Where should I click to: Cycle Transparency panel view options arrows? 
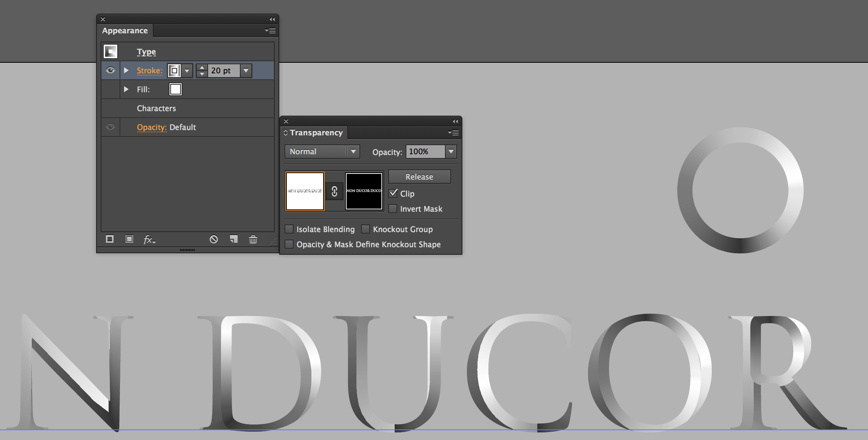coord(286,133)
